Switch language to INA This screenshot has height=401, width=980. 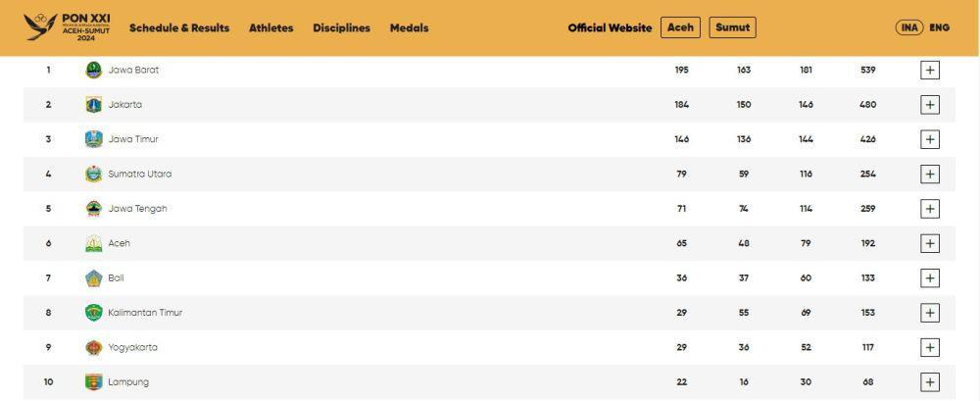909,27
